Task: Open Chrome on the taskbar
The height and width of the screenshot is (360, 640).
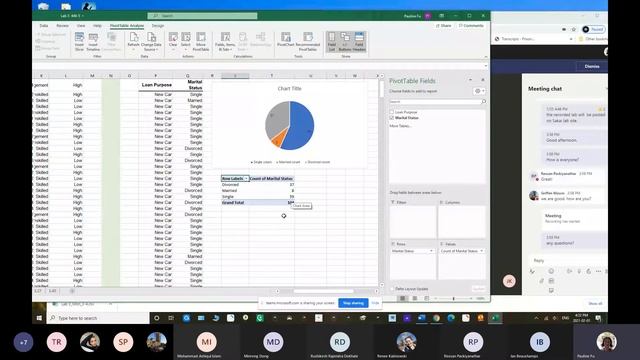Action: [x=436, y=318]
